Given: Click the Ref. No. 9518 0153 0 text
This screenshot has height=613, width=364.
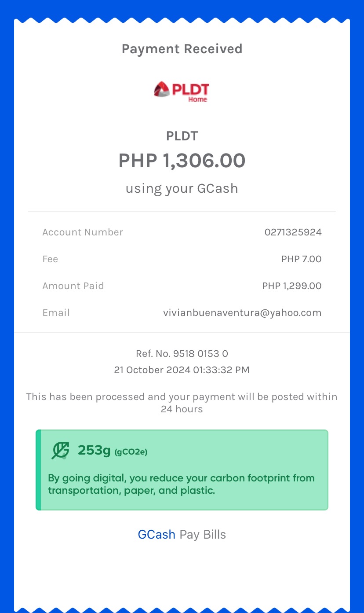Looking at the screenshot, I should 182,353.
